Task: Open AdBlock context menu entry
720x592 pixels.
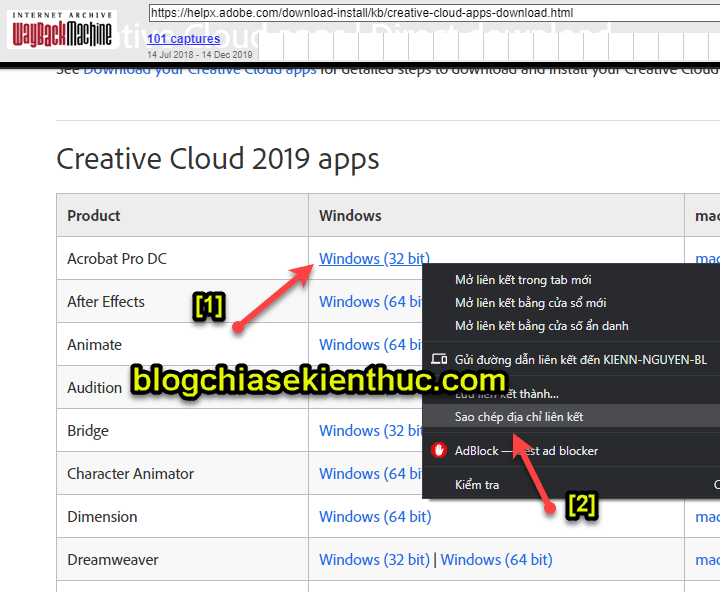Action: click(x=571, y=451)
